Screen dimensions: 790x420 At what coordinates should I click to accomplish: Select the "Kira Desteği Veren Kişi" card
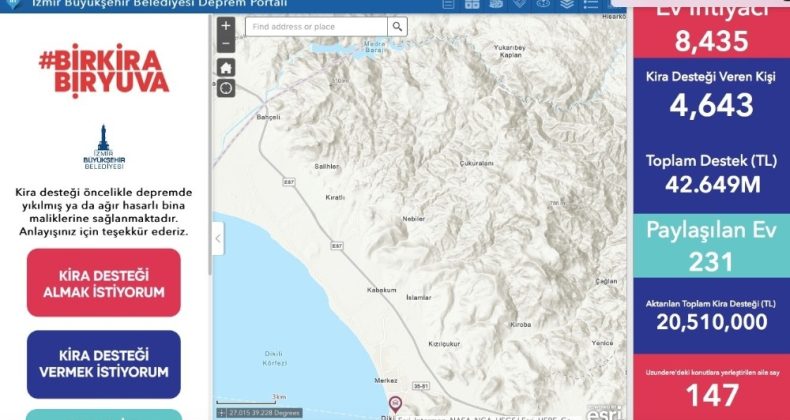[711, 95]
